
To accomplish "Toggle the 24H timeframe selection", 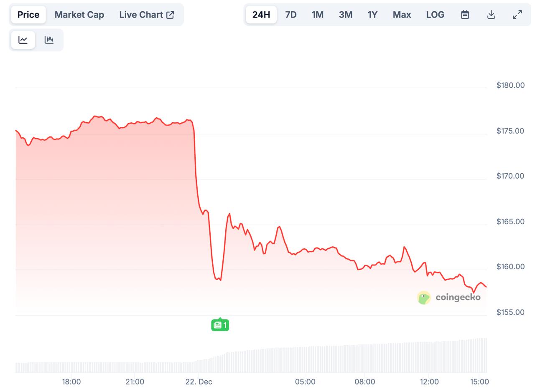I will tap(261, 14).
